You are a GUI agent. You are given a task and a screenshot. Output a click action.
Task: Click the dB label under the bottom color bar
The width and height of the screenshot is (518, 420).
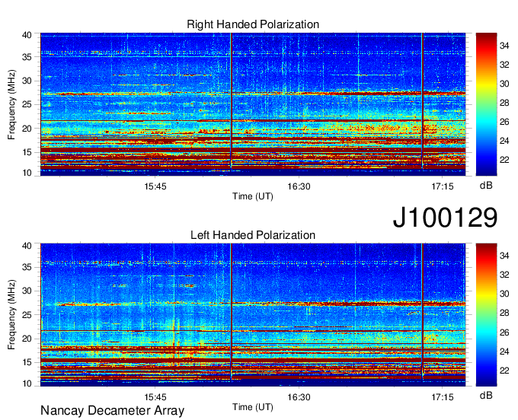(486, 396)
